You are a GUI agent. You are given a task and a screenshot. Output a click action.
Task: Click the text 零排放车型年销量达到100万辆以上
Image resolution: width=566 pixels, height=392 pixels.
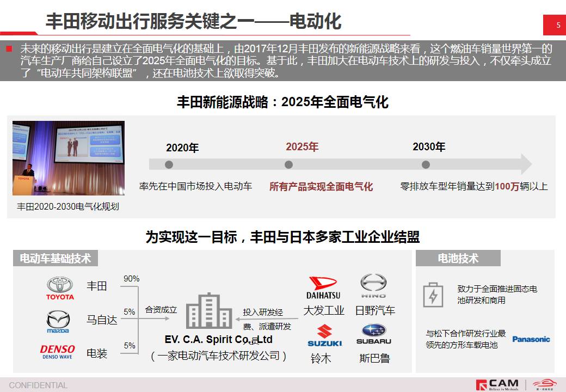474,186
